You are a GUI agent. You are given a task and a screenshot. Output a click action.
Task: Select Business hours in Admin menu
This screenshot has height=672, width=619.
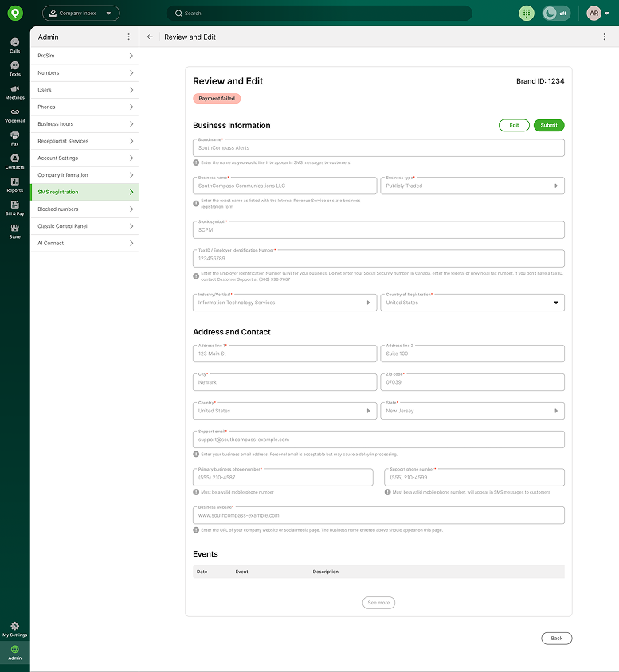click(x=84, y=124)
